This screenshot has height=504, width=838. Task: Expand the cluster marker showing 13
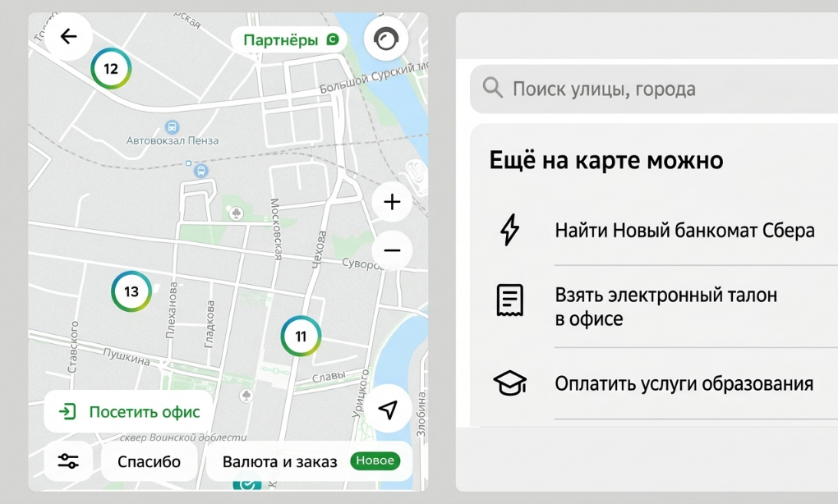[x=131, y=291]
